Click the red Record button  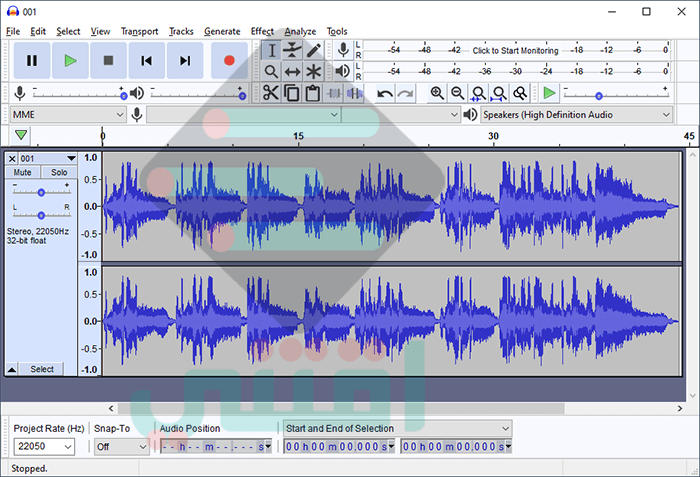tap(229, 60)
